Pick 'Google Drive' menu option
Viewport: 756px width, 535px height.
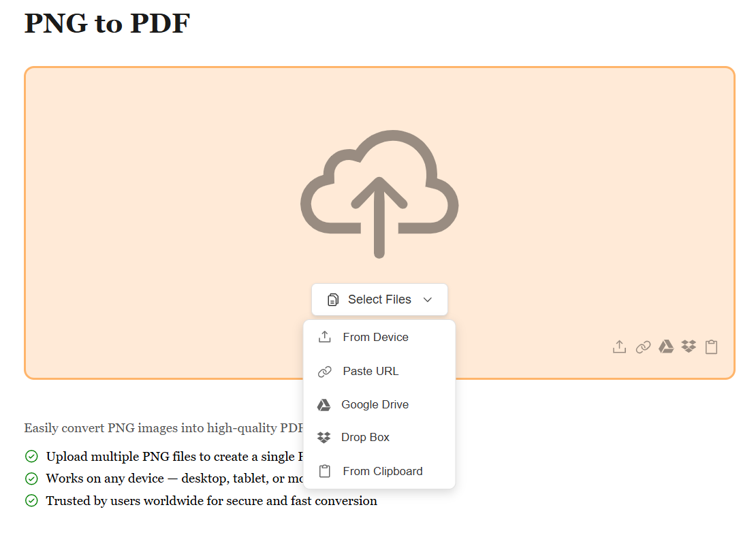pos(375,404)
